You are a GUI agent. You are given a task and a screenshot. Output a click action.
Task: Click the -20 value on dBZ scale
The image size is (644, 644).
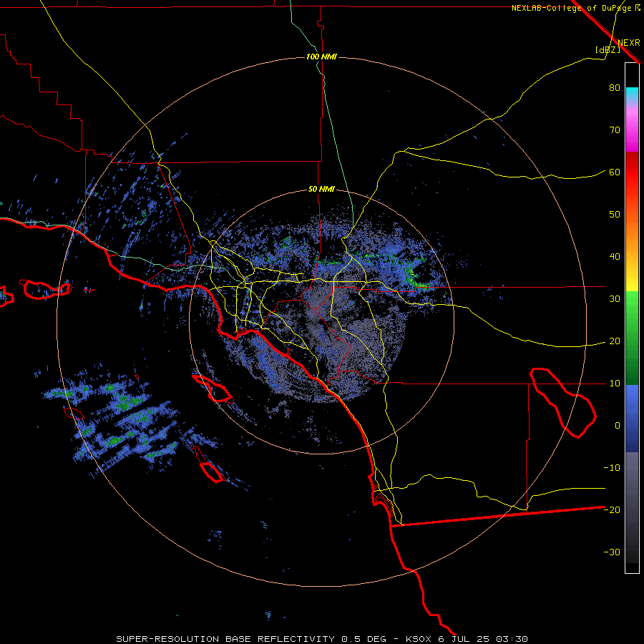pos(612,509)
